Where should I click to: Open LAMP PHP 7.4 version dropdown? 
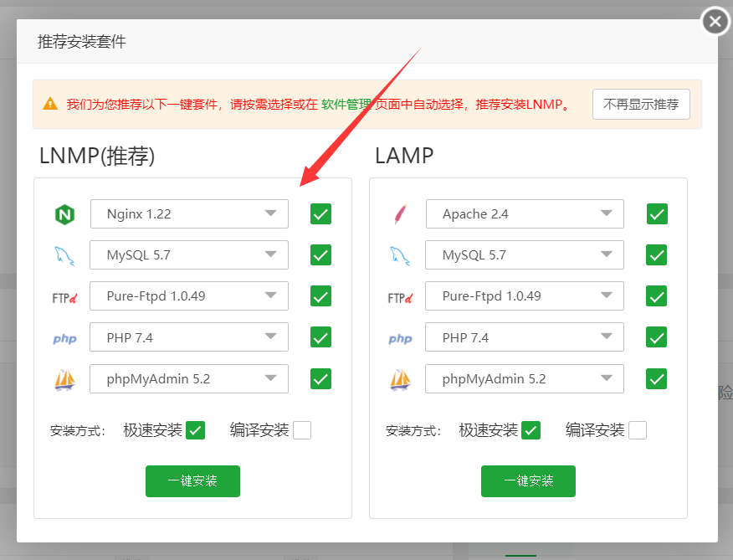pyautogui.click(x=525, y=337)
